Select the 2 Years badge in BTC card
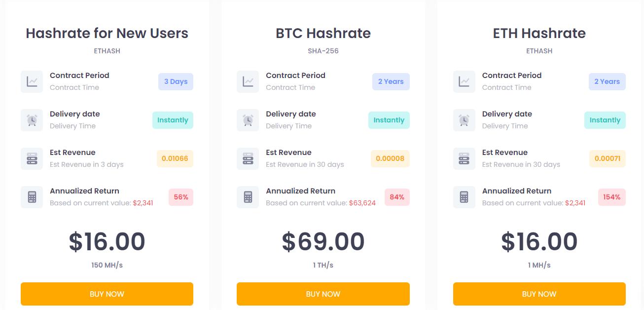Screen dimensions: 644x310 (391, 81)
